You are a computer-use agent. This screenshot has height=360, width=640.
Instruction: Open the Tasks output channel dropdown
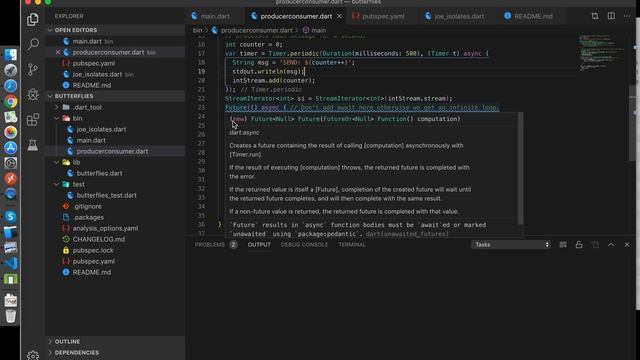[x=511, y=244]
